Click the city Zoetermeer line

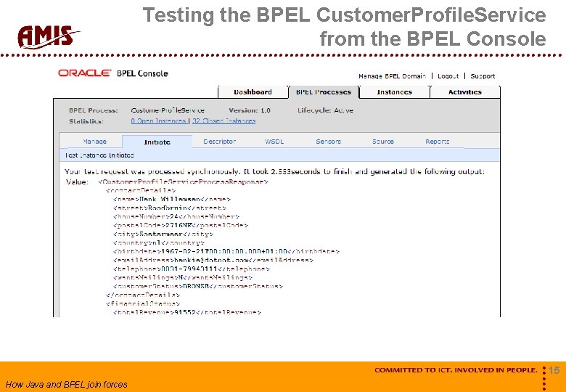(163, 234)
